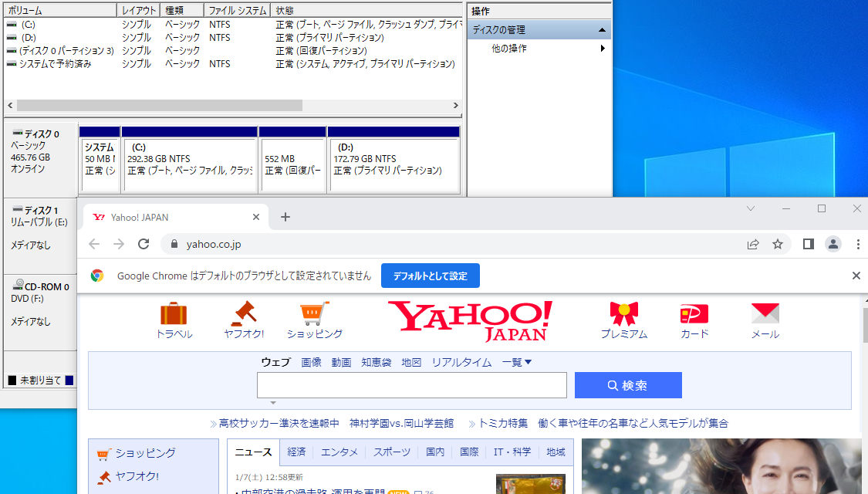Switch to the IT・科学 news tab
868x494 pixels.
512,452
